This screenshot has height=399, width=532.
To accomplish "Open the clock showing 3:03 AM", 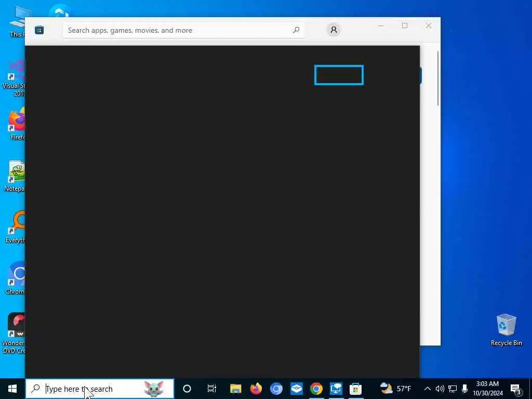I will (487, 389).
